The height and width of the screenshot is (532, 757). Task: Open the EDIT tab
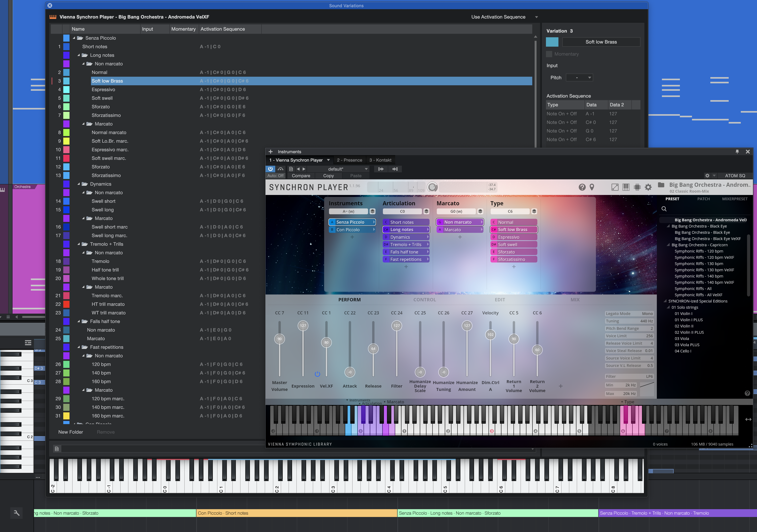[x=499, y=300]
